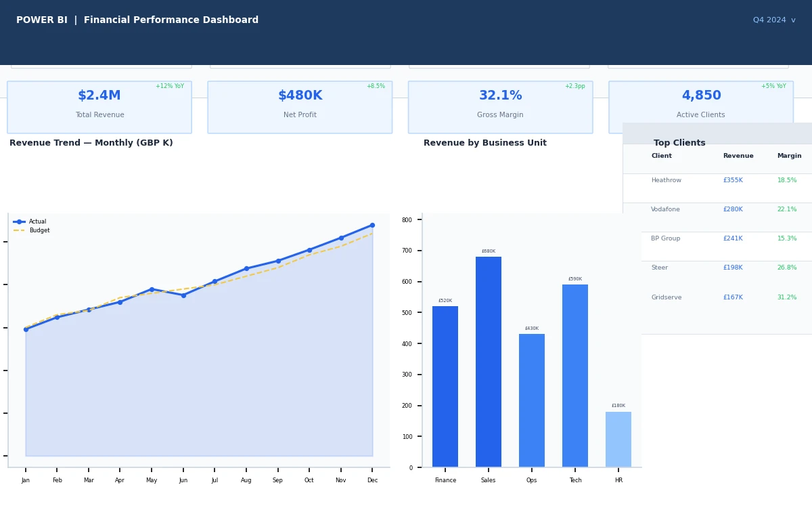Click the Revenue Trend chart title

pos(91,143)
